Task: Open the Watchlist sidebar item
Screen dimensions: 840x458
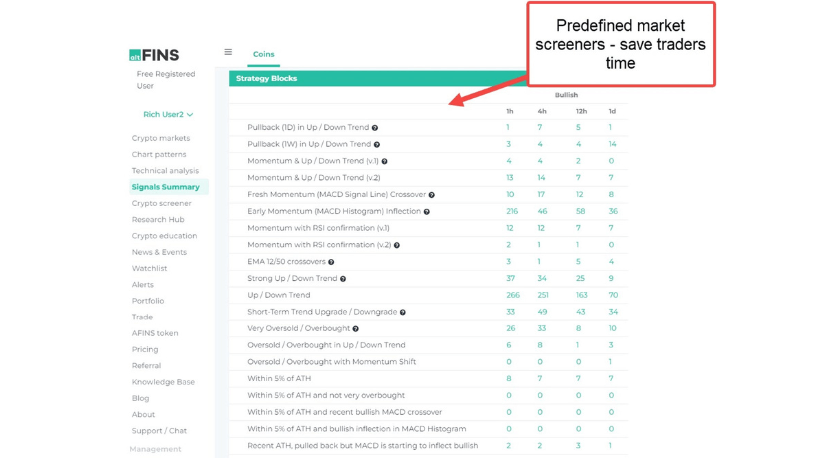Action: [149, 268]
